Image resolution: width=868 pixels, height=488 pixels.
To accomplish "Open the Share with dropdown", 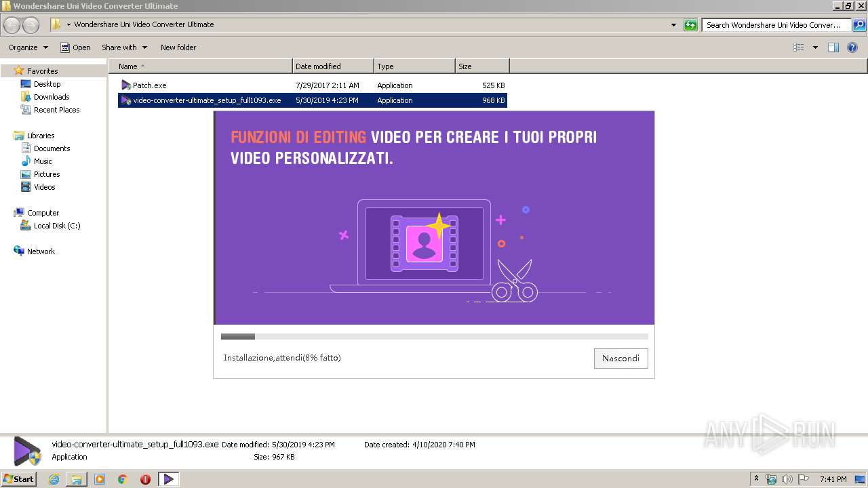I will [x=124, y=47].
